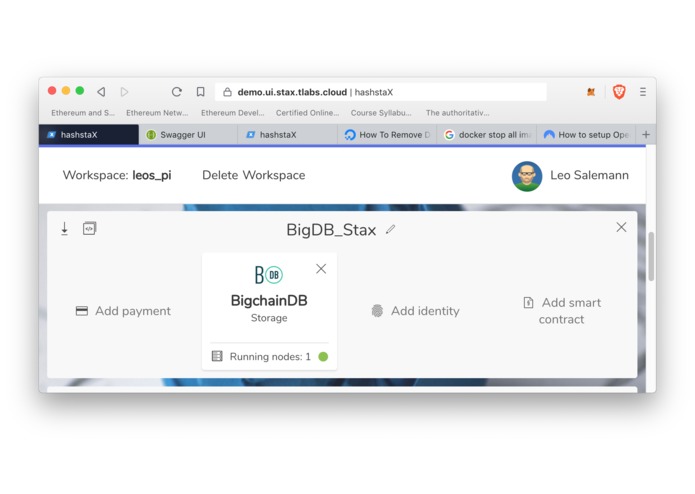Remove BigchainDB card with X

tap(321, 269)
